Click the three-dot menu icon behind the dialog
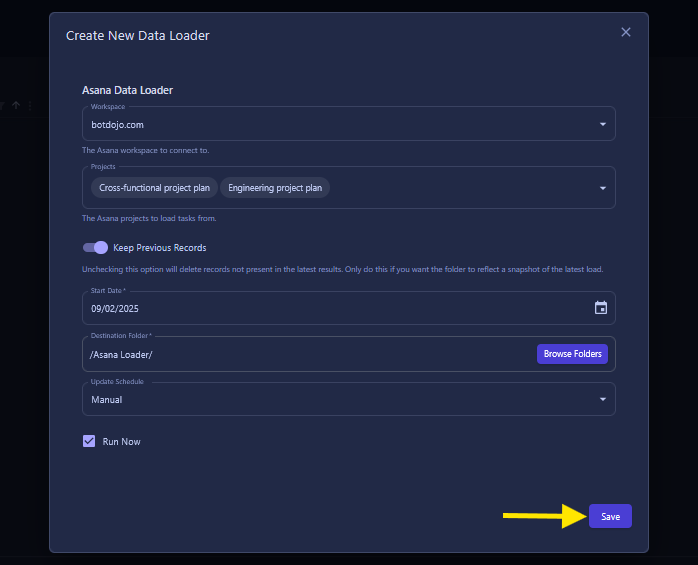 click(x=30, y=105)
